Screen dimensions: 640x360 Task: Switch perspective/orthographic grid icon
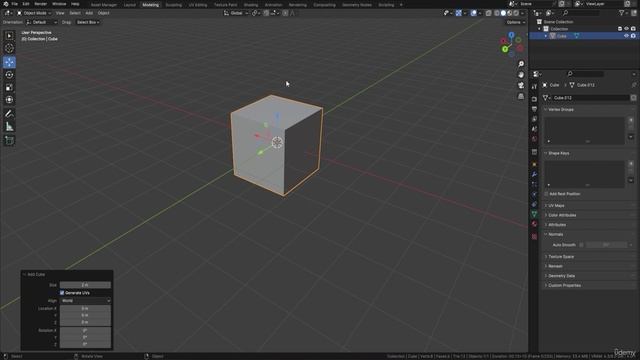(x=521, y=96)
